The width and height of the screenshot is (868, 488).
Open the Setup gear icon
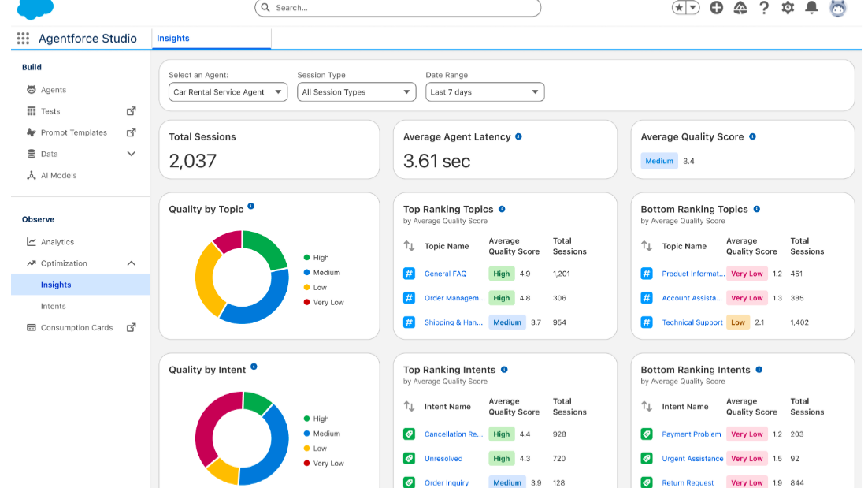[x=788, y=8]
